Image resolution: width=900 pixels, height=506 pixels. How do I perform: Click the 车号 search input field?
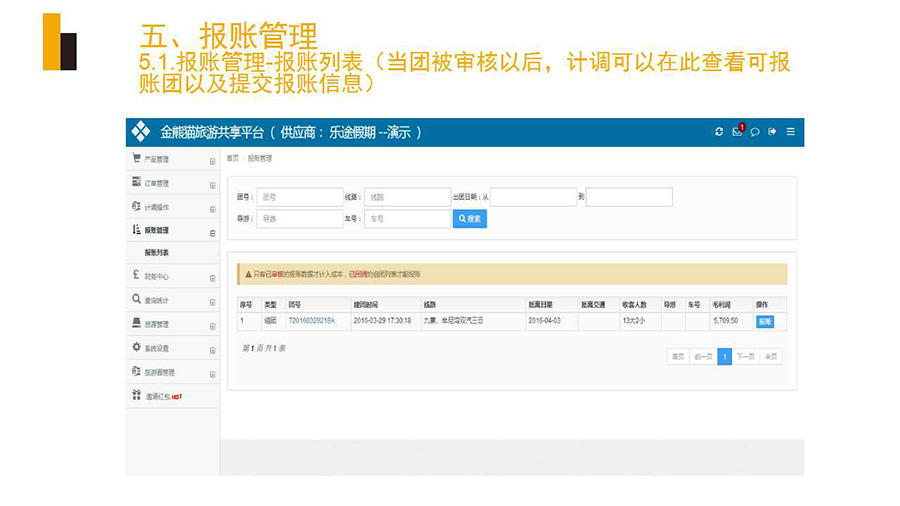click(408, 219)
